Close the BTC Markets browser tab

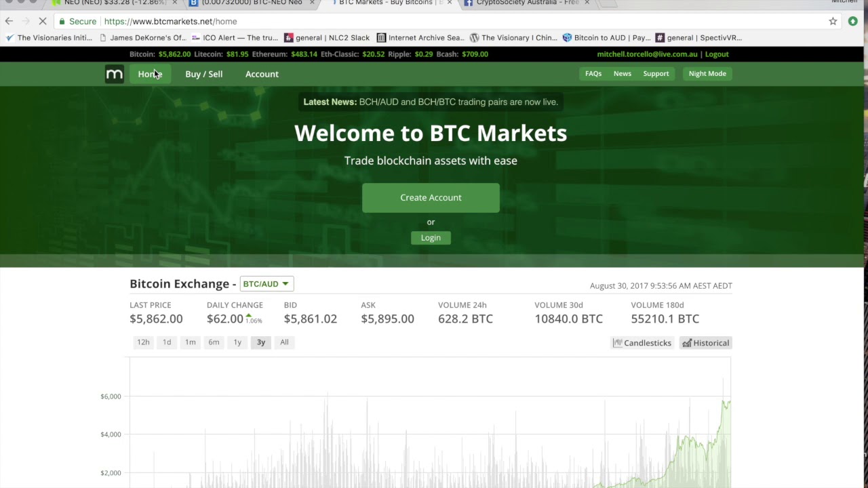[449, 3]
